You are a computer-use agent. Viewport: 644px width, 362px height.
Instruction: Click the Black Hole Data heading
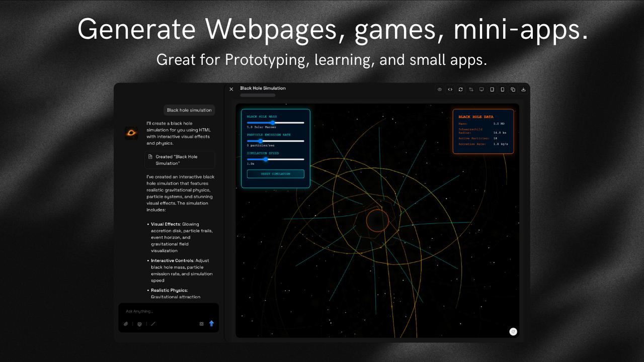point(476,117)
